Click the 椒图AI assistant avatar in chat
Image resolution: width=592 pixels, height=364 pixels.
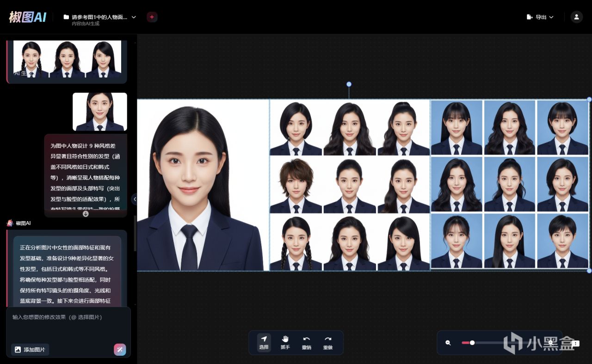10,223
